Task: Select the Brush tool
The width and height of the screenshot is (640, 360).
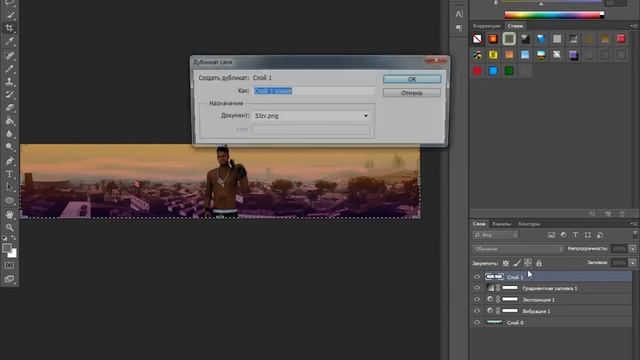Action: click(x=10, y=68)
